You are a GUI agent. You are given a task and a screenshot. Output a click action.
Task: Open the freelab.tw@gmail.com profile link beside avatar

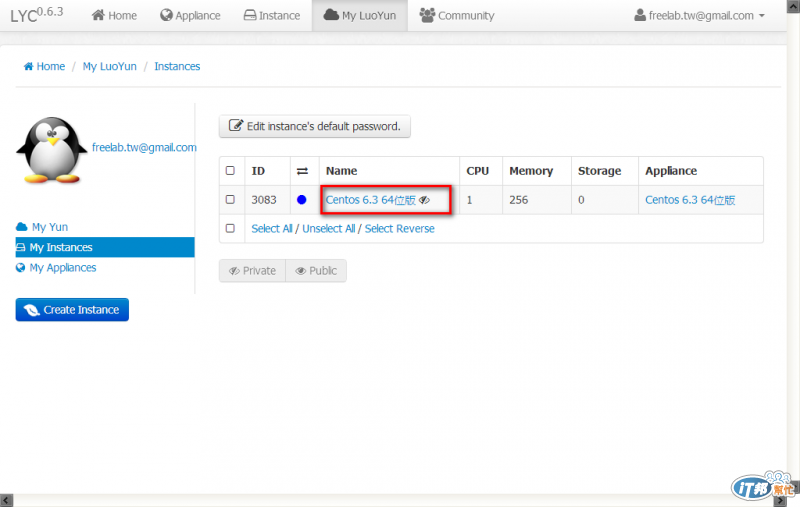(x=144, y=147)
